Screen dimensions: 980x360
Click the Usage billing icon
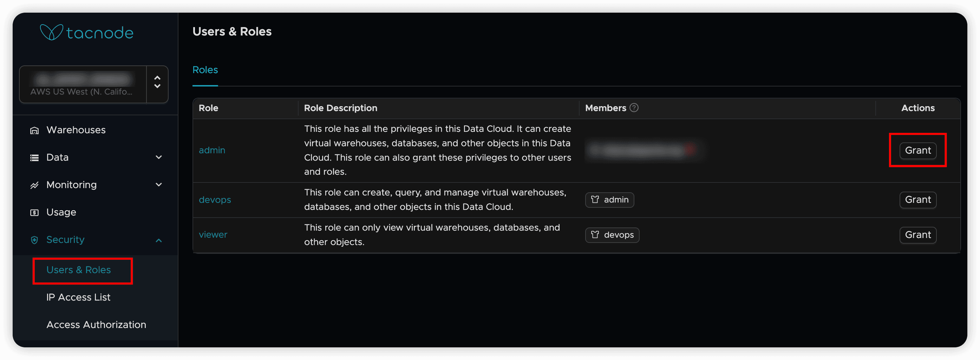34,213
